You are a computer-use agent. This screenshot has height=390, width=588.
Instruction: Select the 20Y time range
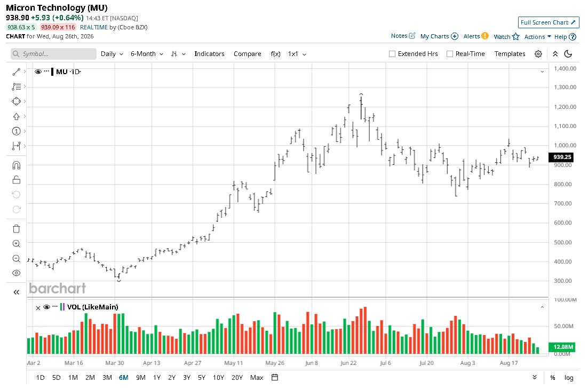pyautogui.click(x=237, y=378)
